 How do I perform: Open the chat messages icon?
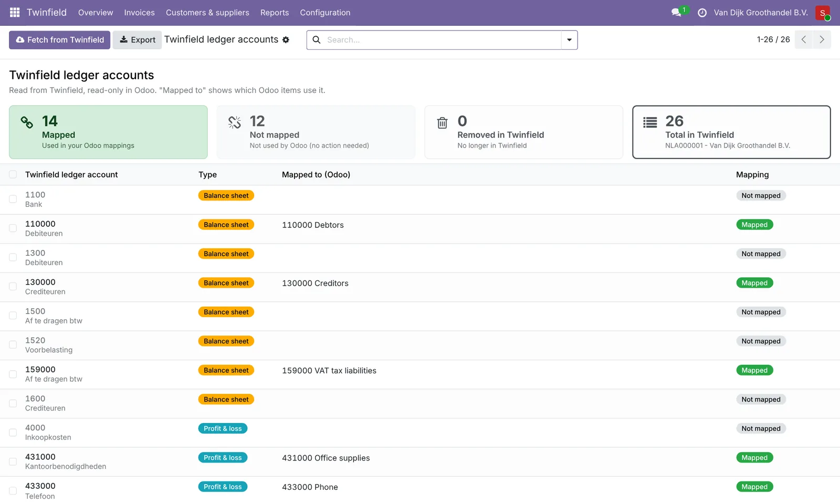(x=676, y=12)
